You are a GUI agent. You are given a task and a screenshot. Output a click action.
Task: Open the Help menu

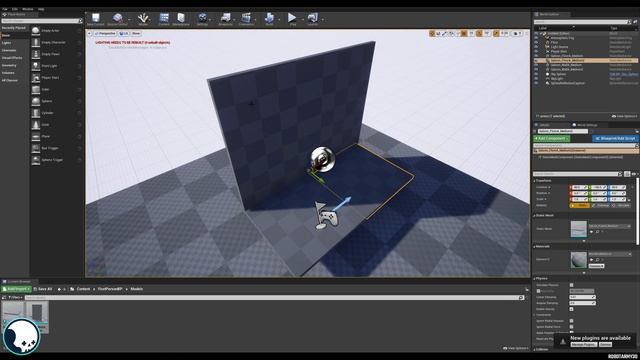(x=41, y=9)
